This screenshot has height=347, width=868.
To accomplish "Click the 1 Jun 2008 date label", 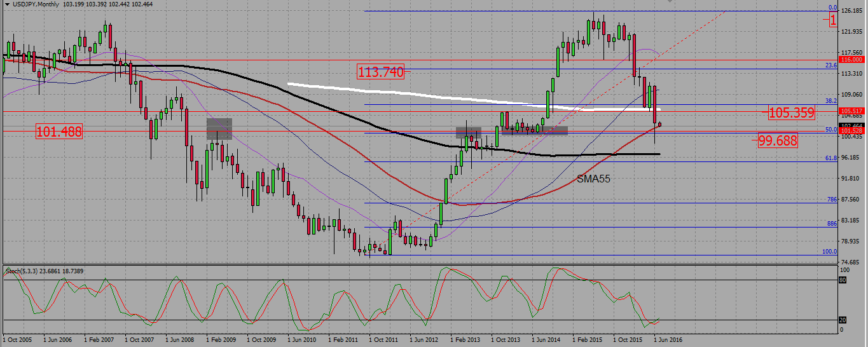I will (180, 339).
